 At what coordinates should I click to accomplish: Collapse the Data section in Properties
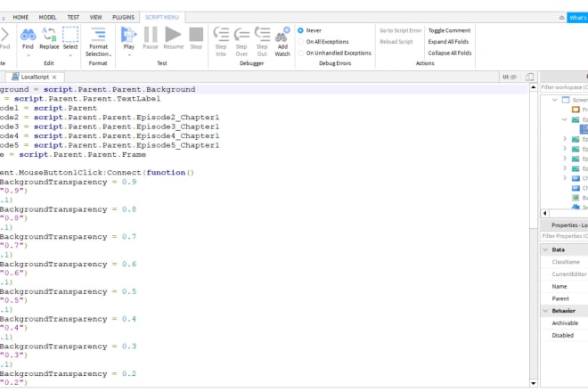click(544, 249)
